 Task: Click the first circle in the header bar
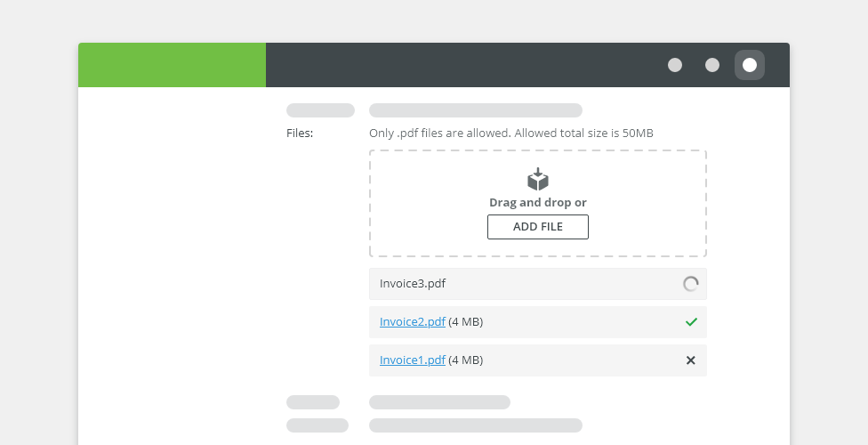675,65
